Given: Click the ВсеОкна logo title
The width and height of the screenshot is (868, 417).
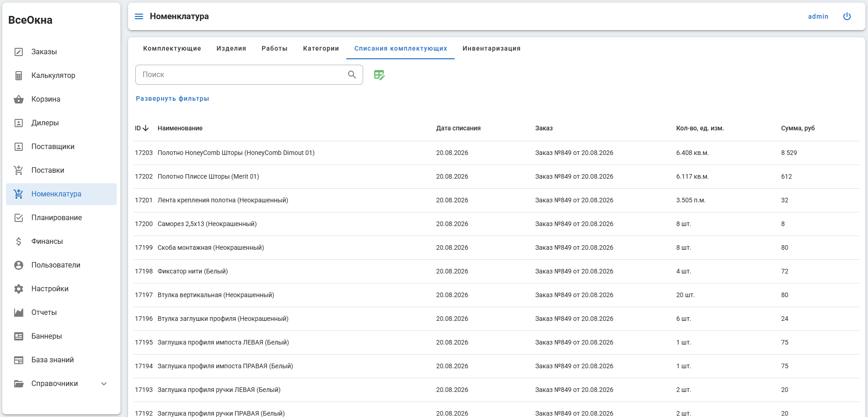Looking at the screenshot, I should 31,20.
